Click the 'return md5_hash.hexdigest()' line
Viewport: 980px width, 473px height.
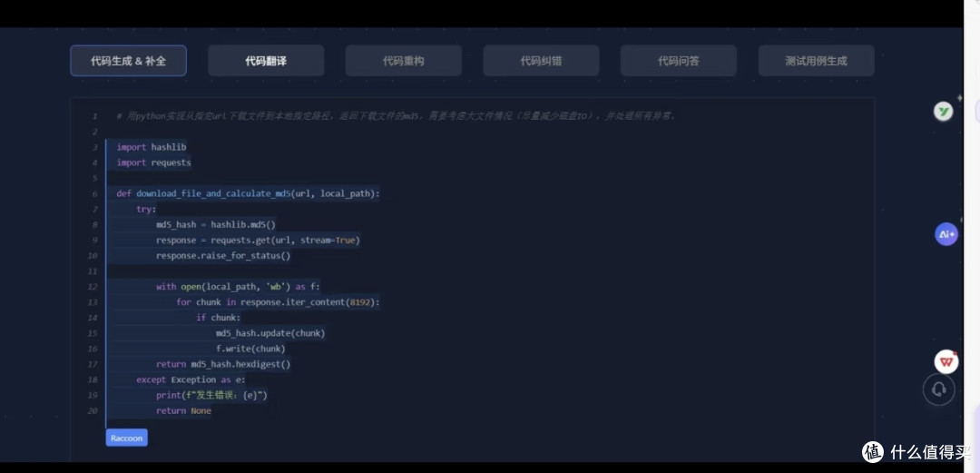223,364
